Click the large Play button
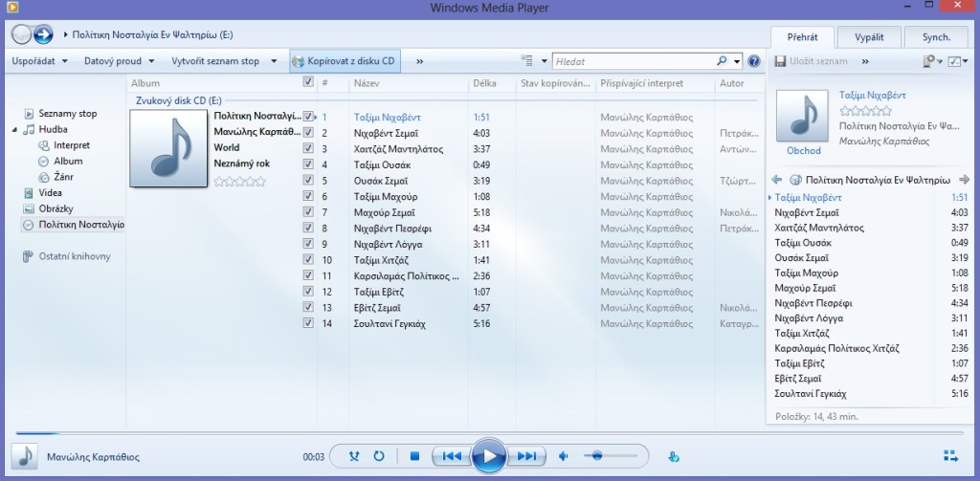 click(x=489, y=457)
